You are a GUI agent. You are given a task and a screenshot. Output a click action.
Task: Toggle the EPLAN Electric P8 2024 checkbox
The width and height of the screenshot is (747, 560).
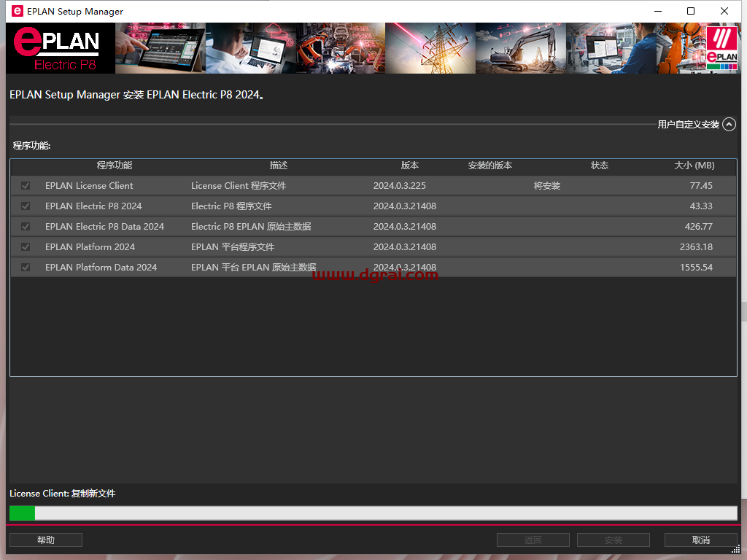tap(26, 206)
